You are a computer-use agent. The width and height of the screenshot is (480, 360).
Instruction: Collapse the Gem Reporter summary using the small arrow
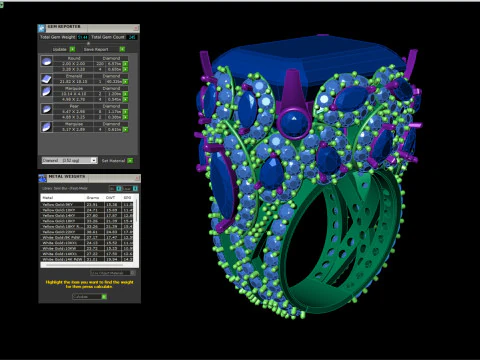coord(88,43)
